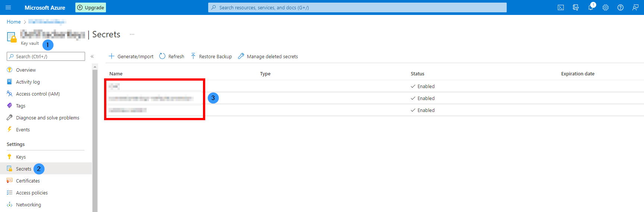Collapse the left sidebar menu
Screen dimensions: 644x212
click(x=92, y=56)
